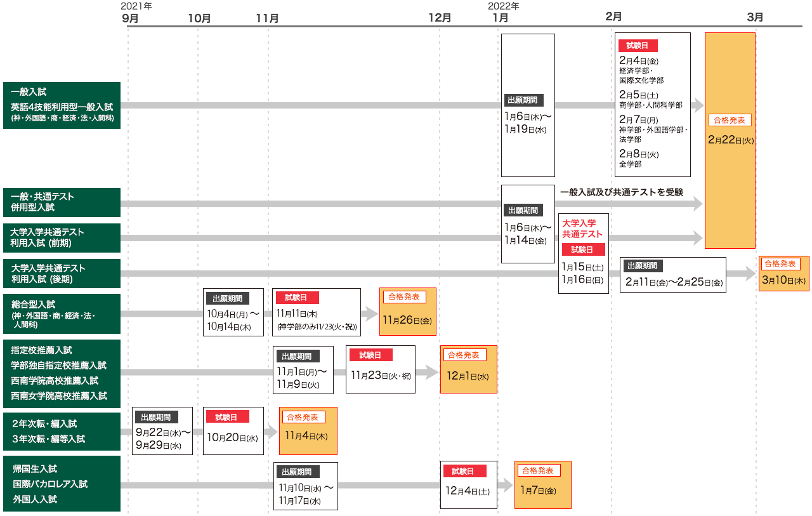The height and width of the screenshot is (516, 812).
Task: Click the 指定校推薦入試 line
Action: (41, 350)
